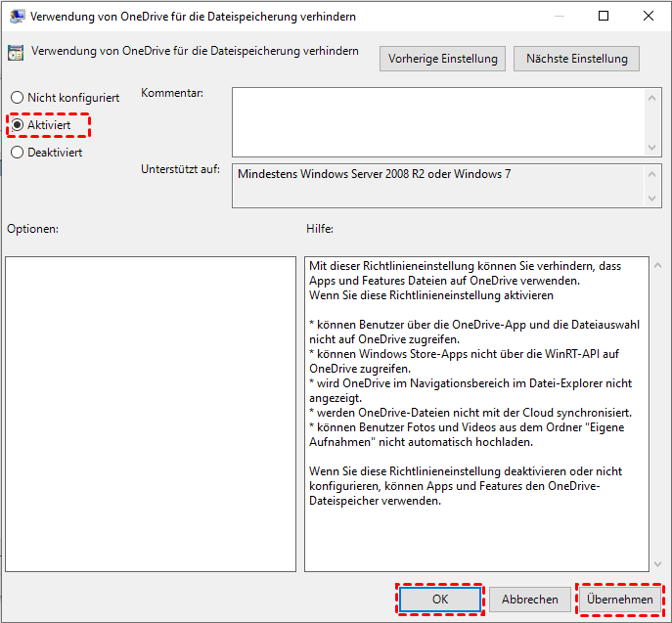Minimize the policy dialog window
Image resolution: width=672 pixels, height=623 pixels.
click(x=560, y=16)
